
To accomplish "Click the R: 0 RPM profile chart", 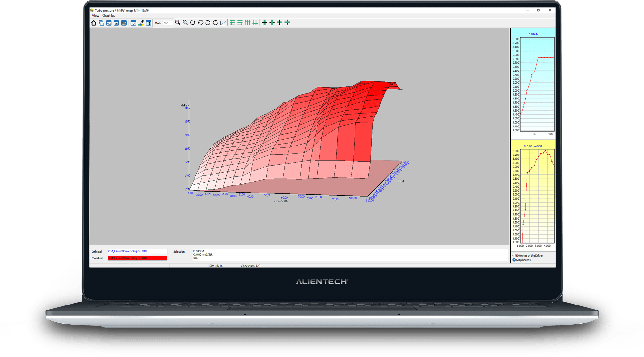I will coord(537,84).
